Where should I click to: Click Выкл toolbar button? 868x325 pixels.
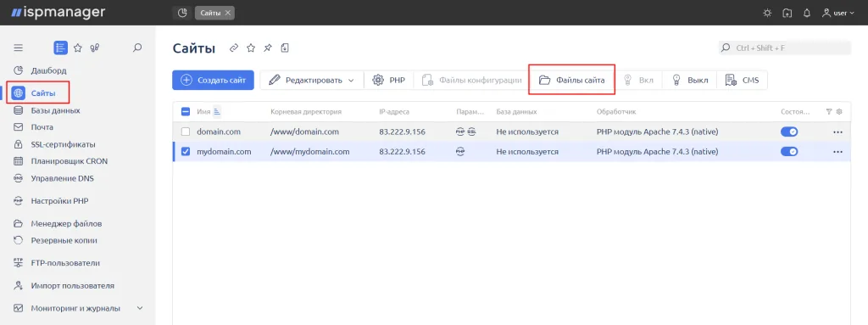tap(690, 80)
